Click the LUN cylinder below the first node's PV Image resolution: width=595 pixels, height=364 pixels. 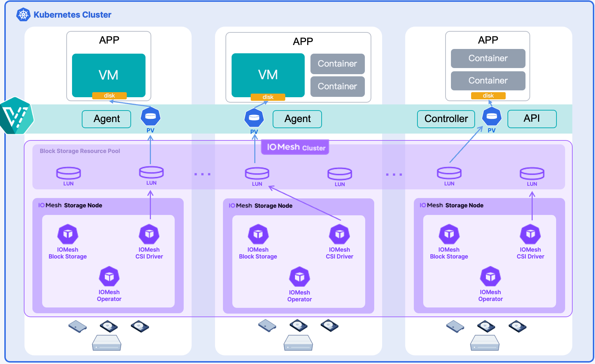tap(151, 172)
